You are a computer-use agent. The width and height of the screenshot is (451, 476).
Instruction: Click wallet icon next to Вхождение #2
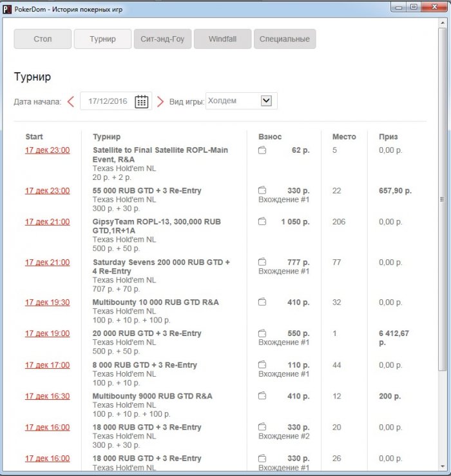(262, 427)
